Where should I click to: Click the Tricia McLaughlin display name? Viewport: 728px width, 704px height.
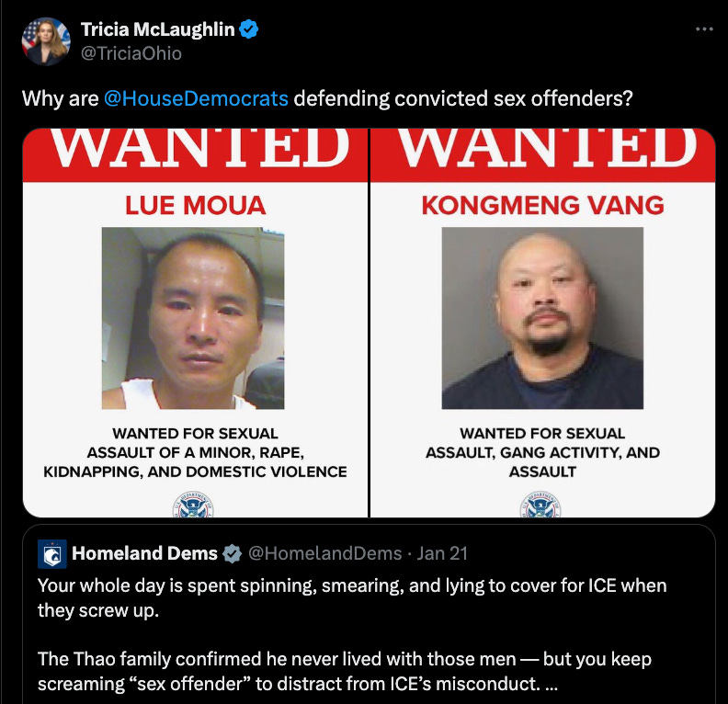coord(158,29)
